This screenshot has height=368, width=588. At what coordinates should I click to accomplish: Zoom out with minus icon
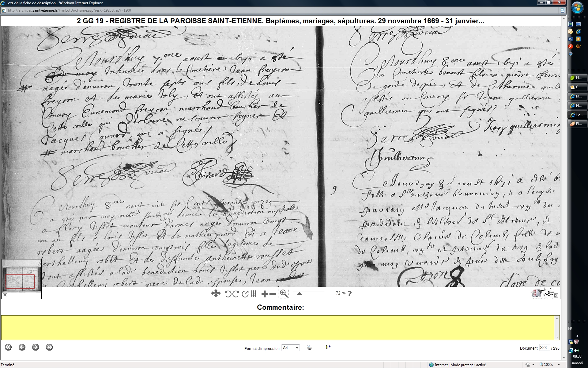pyautogui.click(x=273, y=294)
